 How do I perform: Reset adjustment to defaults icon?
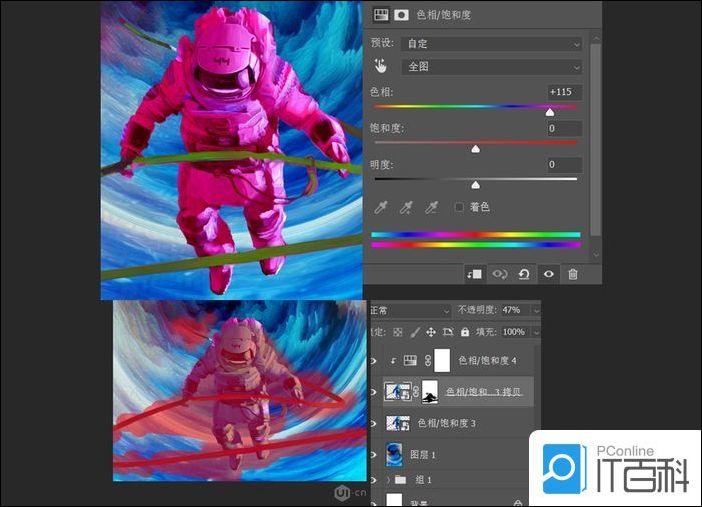[524, 274]
